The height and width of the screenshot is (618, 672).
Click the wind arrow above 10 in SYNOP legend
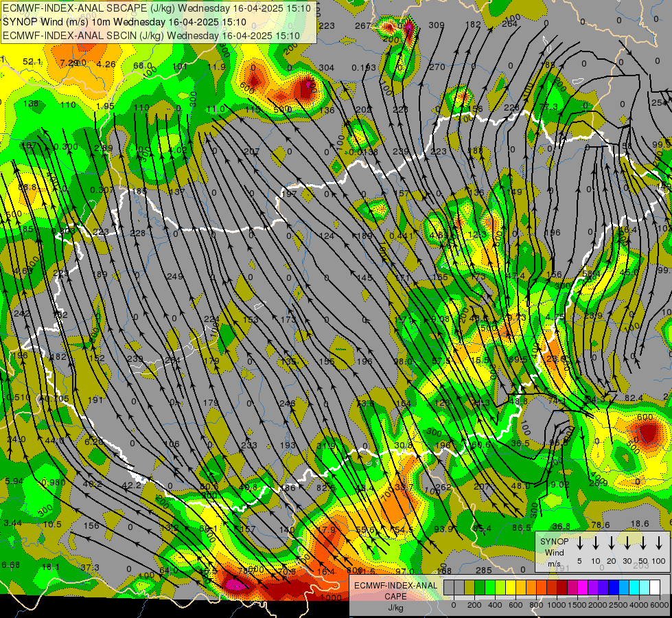tap(595, 543)
